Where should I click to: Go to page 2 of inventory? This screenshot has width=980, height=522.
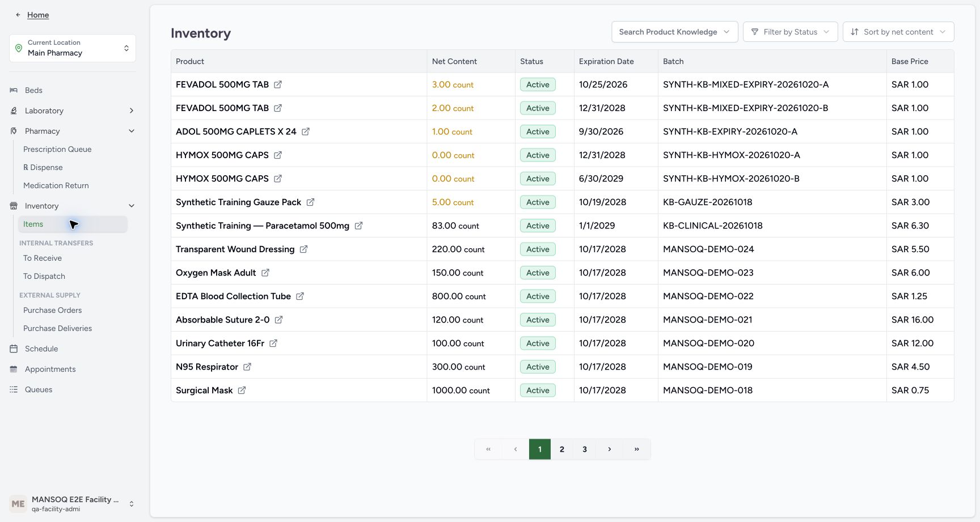562,449
